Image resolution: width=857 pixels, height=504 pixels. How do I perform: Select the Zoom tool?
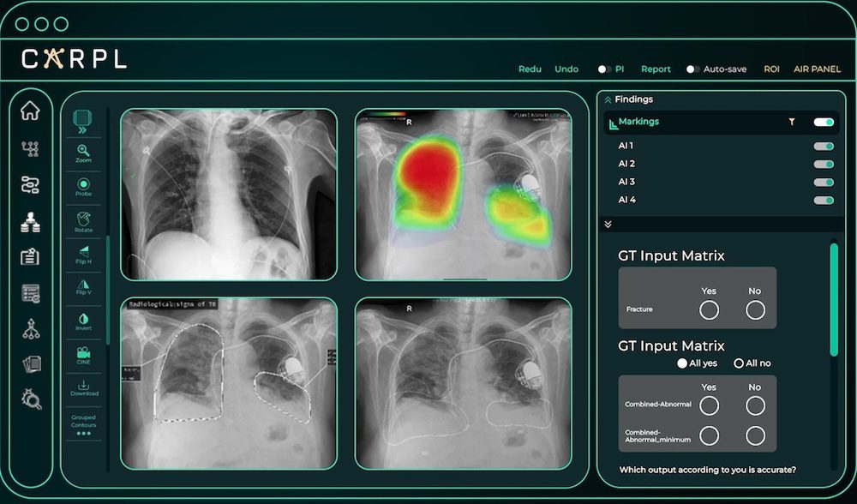[83, 153]
